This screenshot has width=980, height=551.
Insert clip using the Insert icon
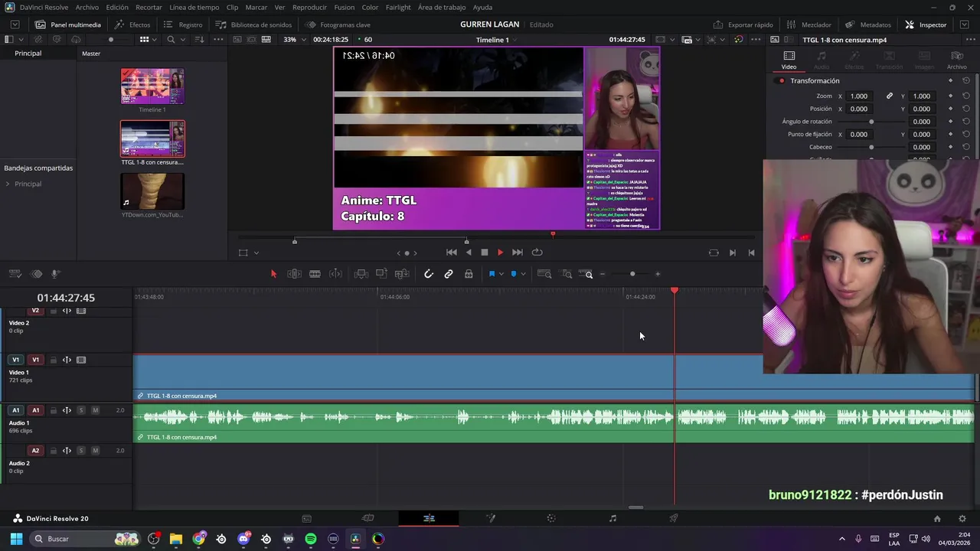(361, 274)
